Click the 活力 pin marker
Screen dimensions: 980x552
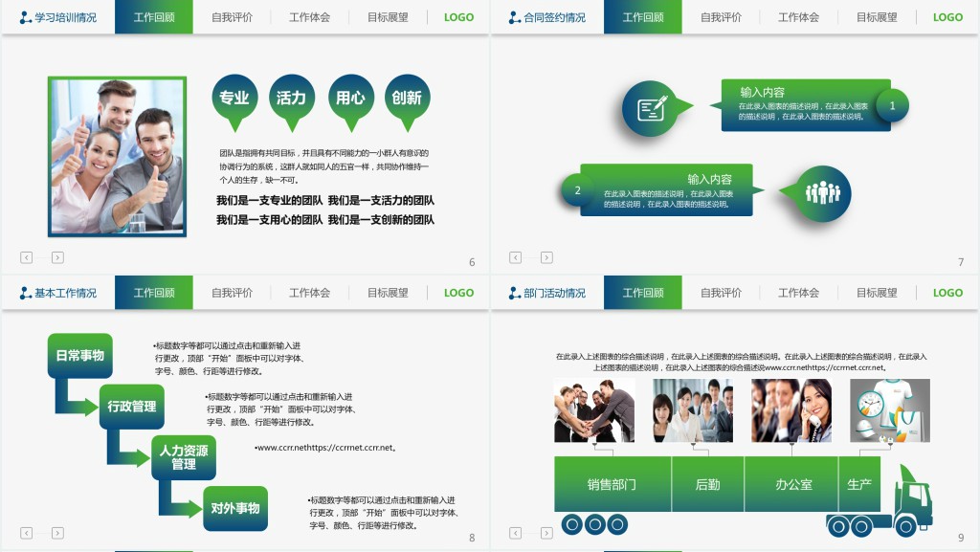point(292,99)
